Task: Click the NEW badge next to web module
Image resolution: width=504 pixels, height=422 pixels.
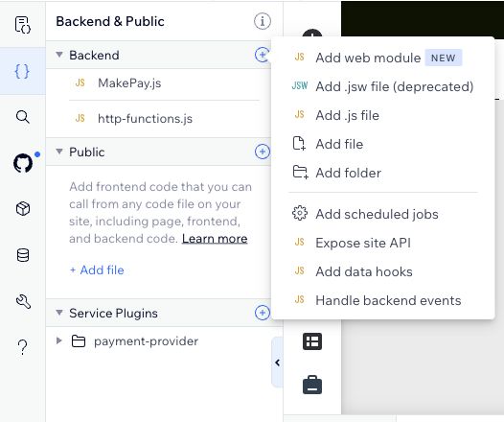Action: (444, 58)
